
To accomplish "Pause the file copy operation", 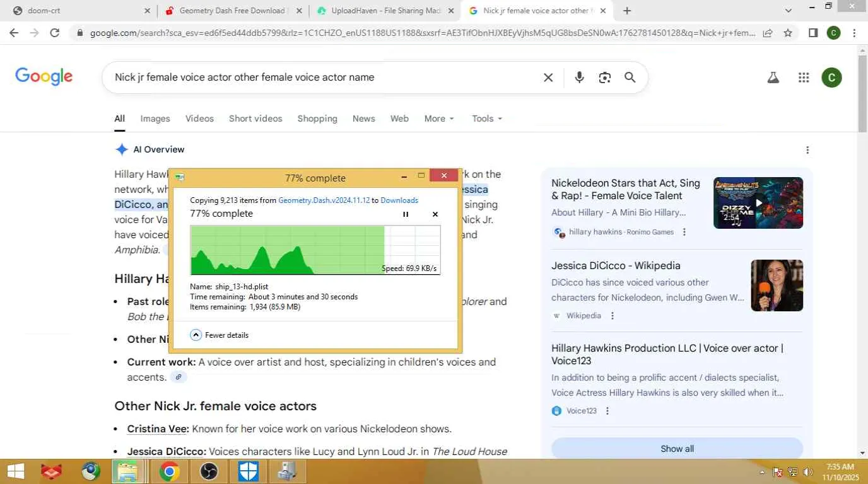I will tap(406, 214).
